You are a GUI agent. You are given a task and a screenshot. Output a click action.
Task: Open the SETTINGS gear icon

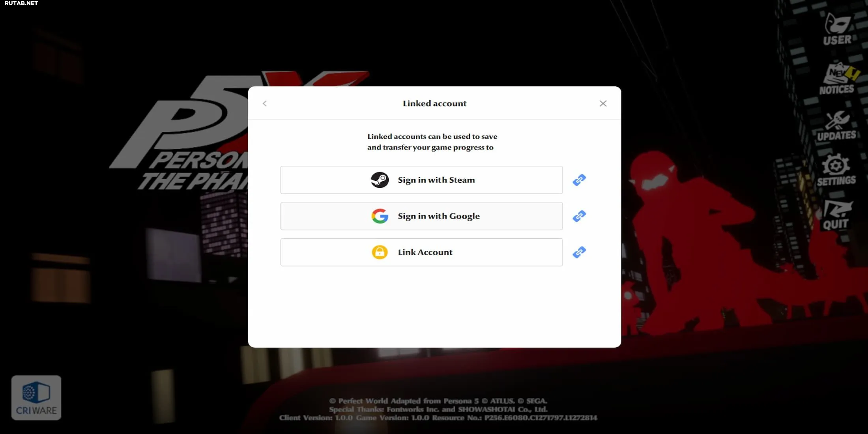(x=836, y=170)
